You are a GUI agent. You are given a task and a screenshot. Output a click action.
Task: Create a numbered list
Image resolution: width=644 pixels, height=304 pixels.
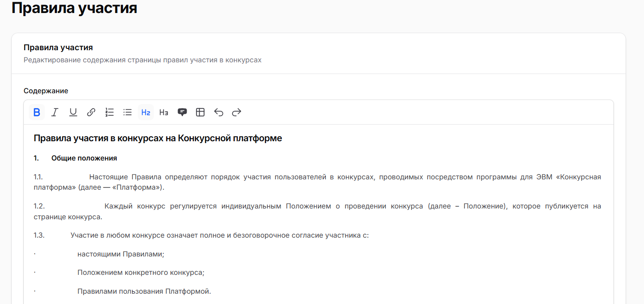coord(110,112)
